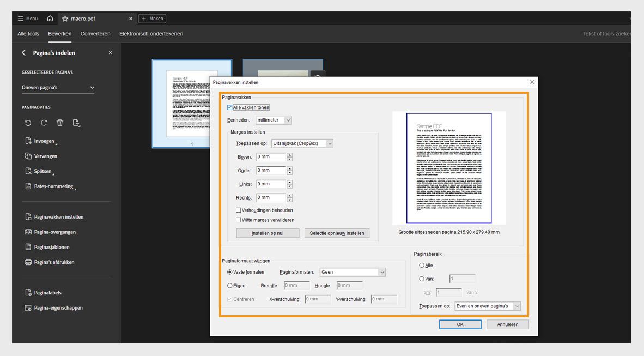The width and height of the screenshot is (644, 356).
Task: Click the Onder margin spinner
Action: [289, 170]
